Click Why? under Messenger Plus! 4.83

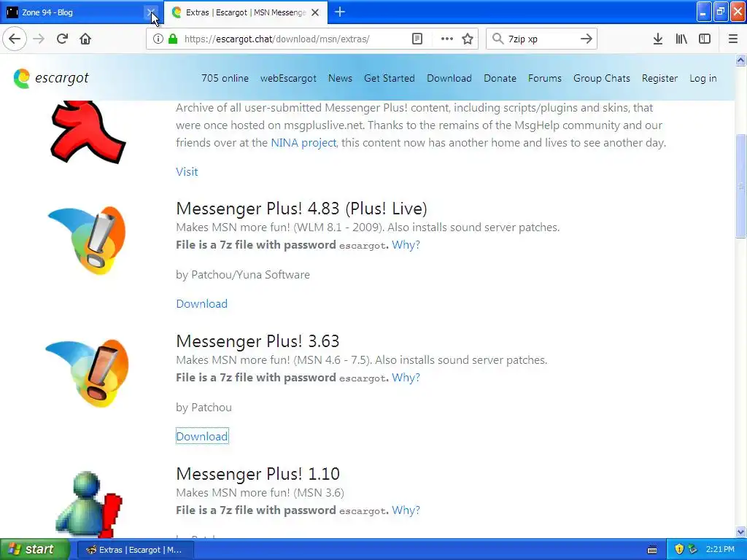coord(406,245)
